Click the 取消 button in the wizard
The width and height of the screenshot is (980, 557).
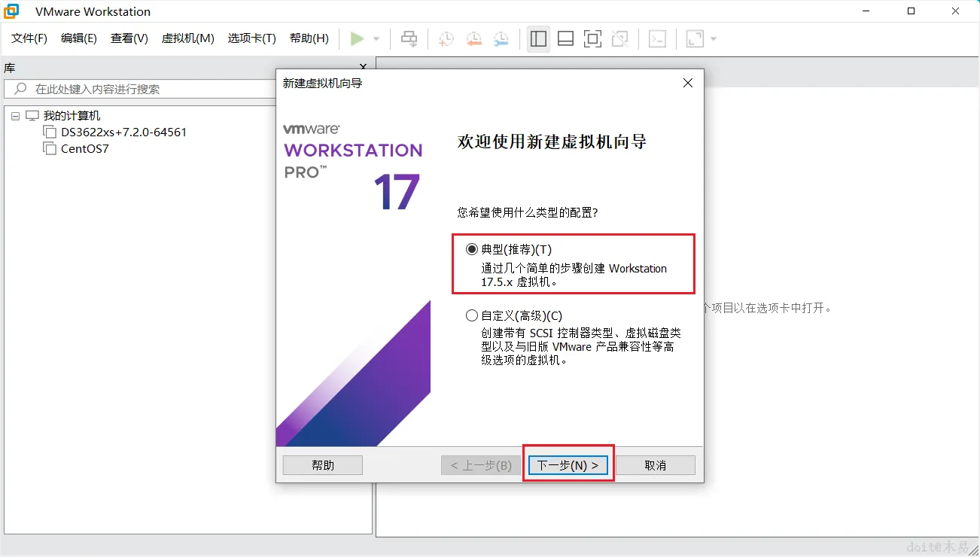[x=656, y=465]
